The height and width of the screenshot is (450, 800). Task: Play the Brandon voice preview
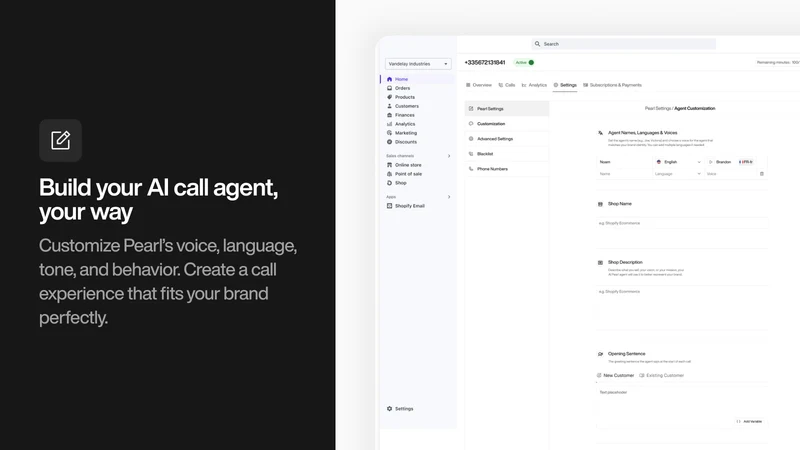(x=710, y=162)
